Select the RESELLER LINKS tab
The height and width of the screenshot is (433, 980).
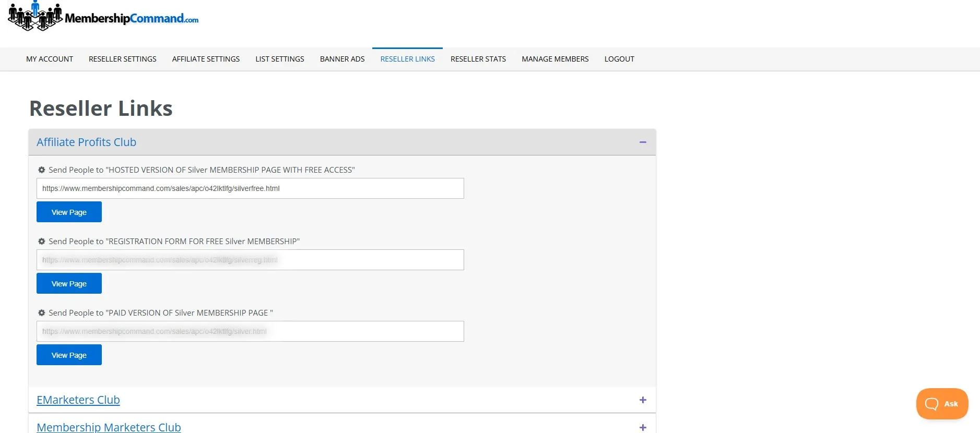[407, 59]
